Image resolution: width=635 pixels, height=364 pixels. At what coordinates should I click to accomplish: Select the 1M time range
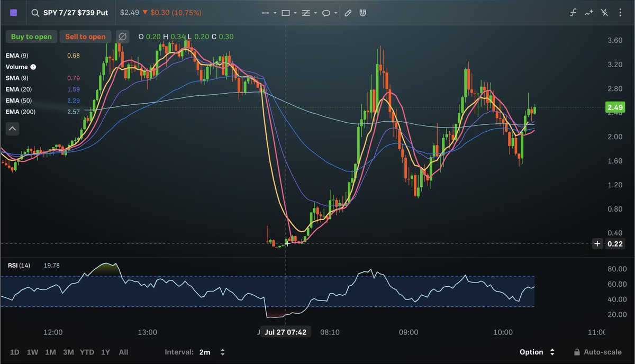click(50, 352)
